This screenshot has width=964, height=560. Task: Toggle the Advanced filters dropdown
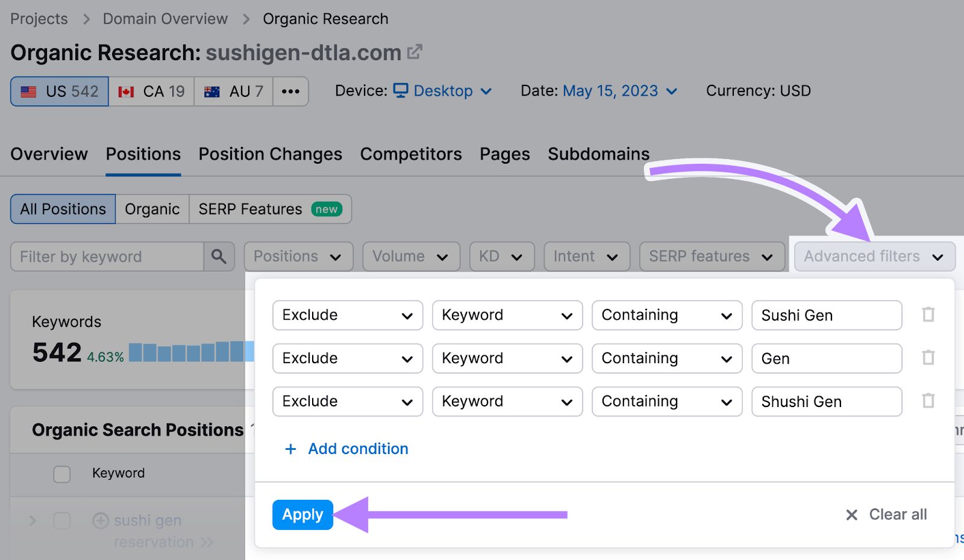875,257
